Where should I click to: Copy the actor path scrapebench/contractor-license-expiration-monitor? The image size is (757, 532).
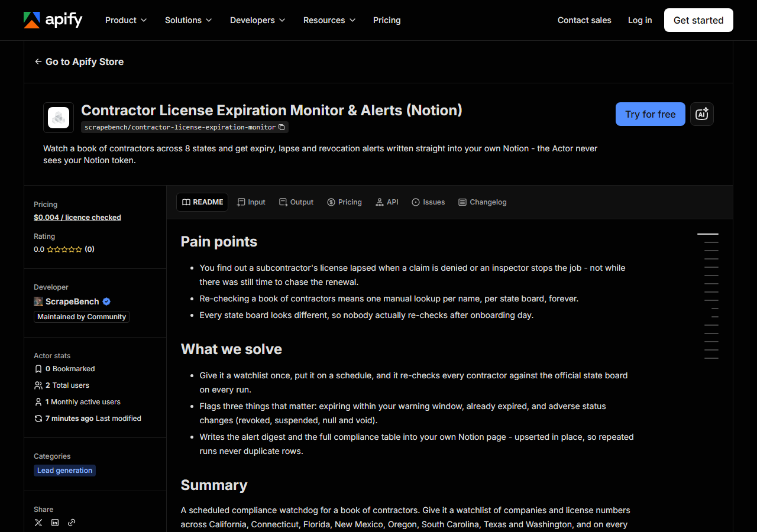(282, 127)
